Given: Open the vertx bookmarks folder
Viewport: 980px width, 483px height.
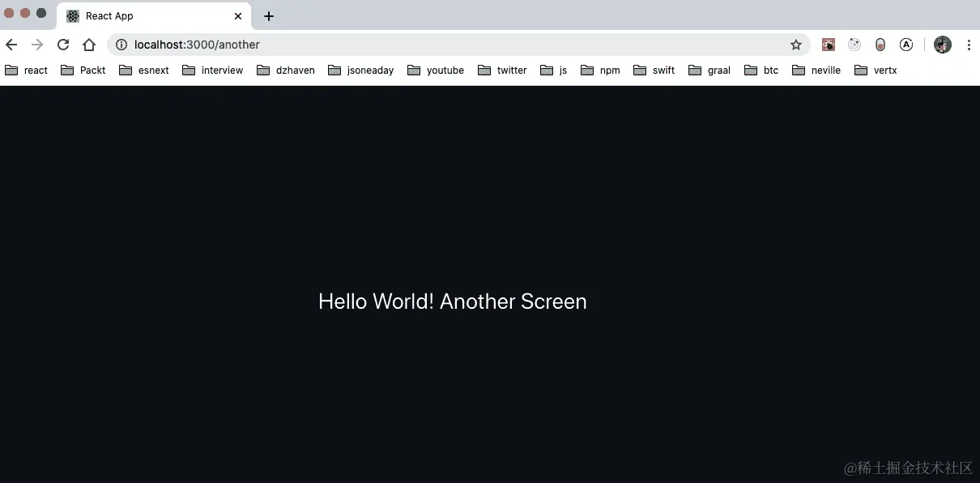Looking at the screenshot, I should point(876,71).
